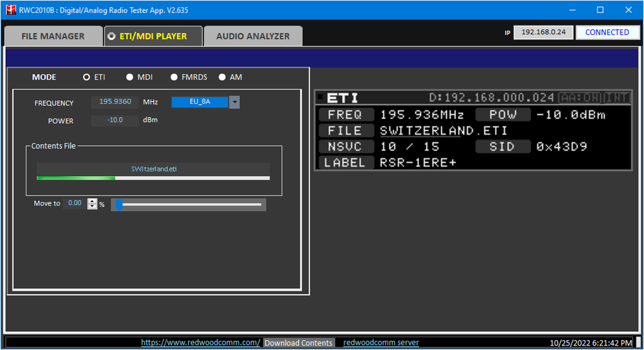Open the redwoodcomm server link

[x=381, y=342]
